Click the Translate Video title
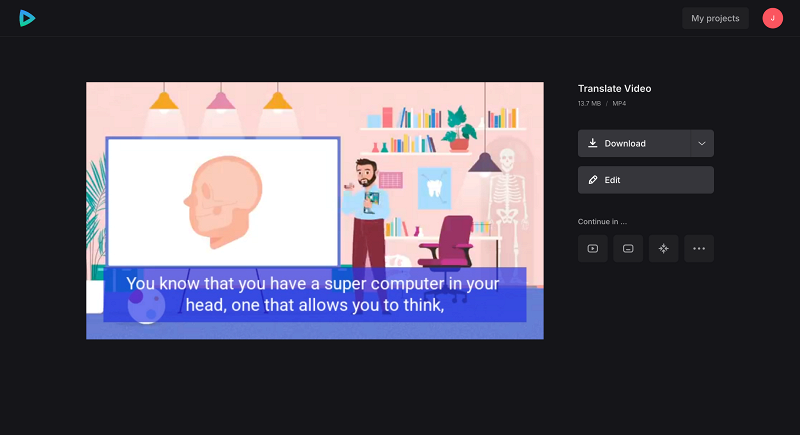Viewport: 800px width, 435px height. (x=614, y=89)
